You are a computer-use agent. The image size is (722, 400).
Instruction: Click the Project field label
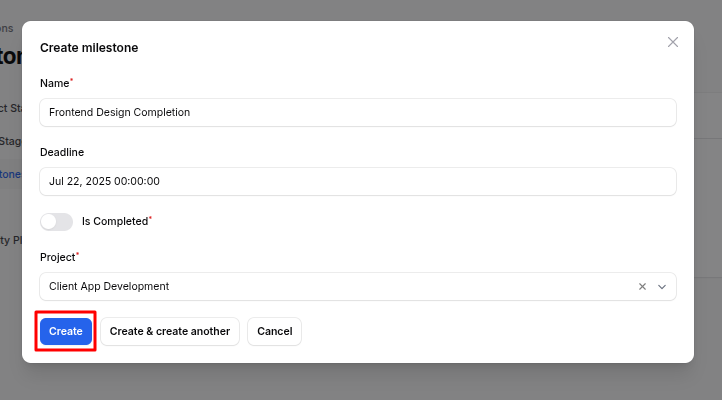58,257
